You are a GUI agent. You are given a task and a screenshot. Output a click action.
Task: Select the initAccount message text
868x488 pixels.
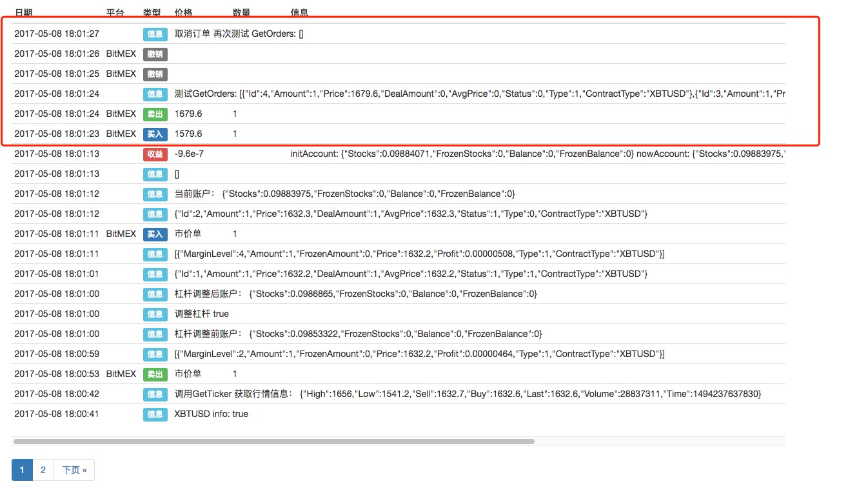click(538, 154)
